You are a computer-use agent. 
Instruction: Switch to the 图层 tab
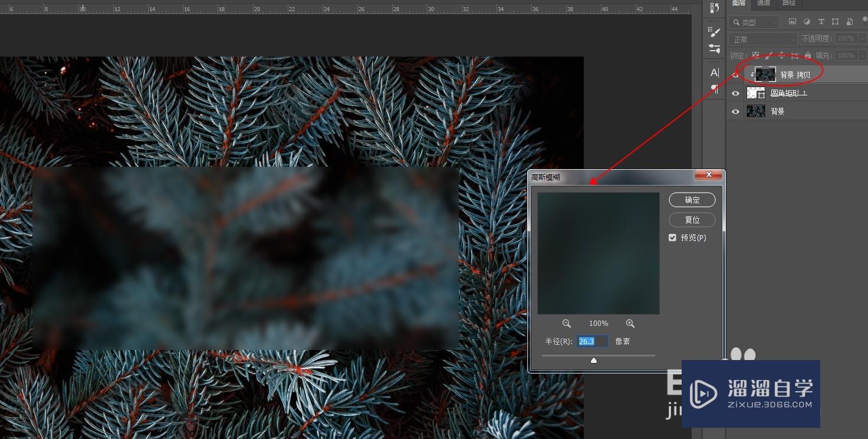click(x=739, y=3)
